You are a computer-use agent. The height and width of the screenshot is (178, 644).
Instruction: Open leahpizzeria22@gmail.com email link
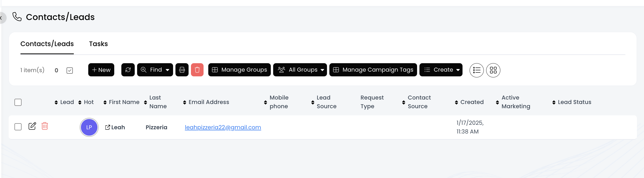click(223, 127)
